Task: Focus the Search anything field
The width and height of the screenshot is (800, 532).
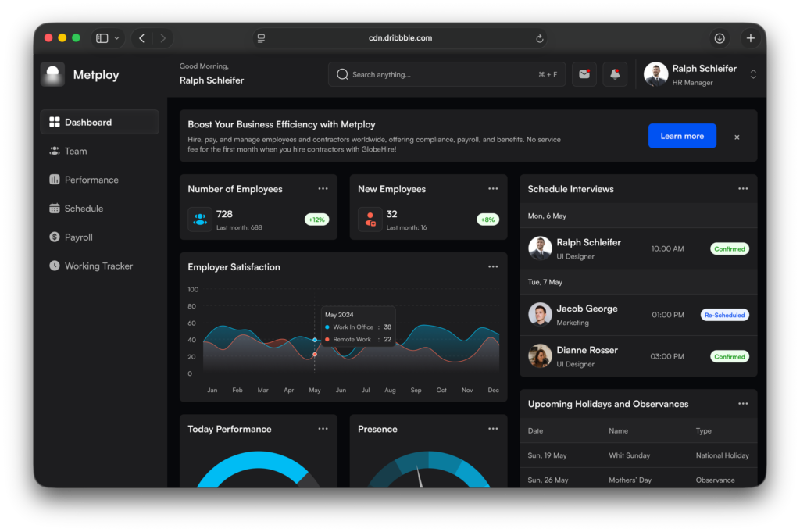Action: coord(437,75)
